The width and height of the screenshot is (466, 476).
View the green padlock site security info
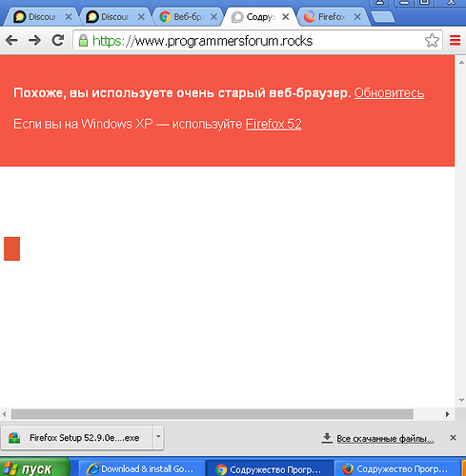83,41
